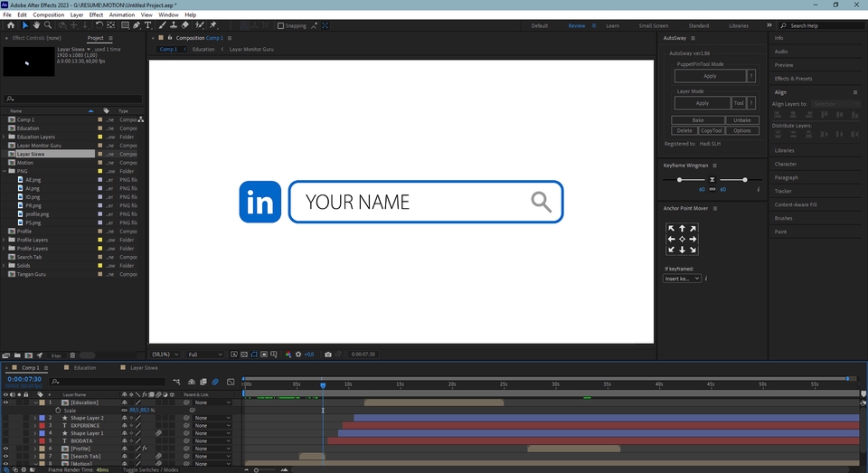Screen dimensions: 868x473
Task: Select the Hand tool in the toolbar
Action: [x=36, y=25]
